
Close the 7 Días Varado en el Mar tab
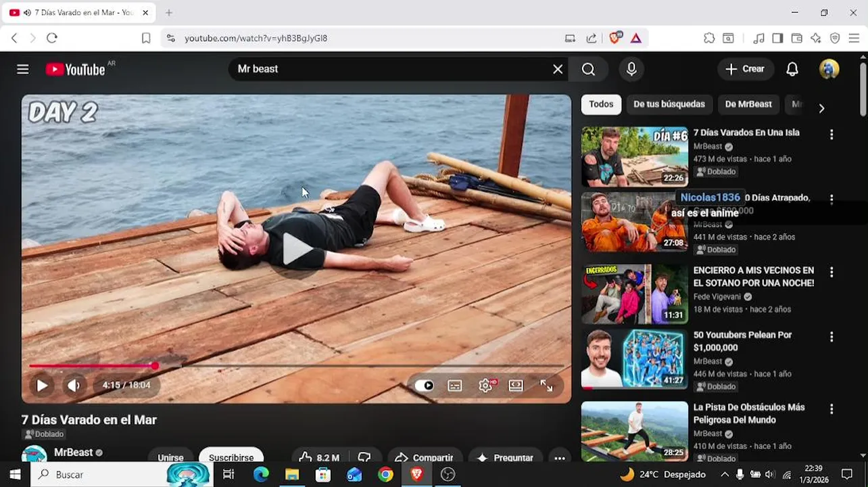[x=145, y=12]
